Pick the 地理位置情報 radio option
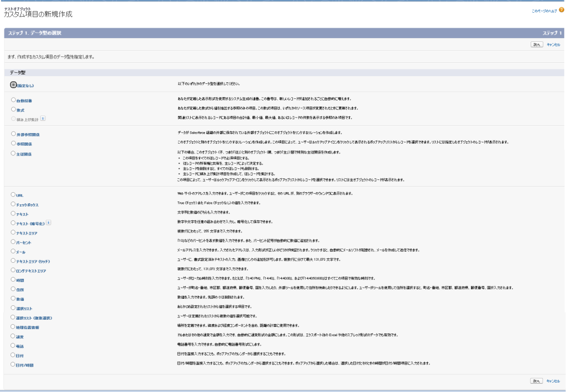 point(13,327)
